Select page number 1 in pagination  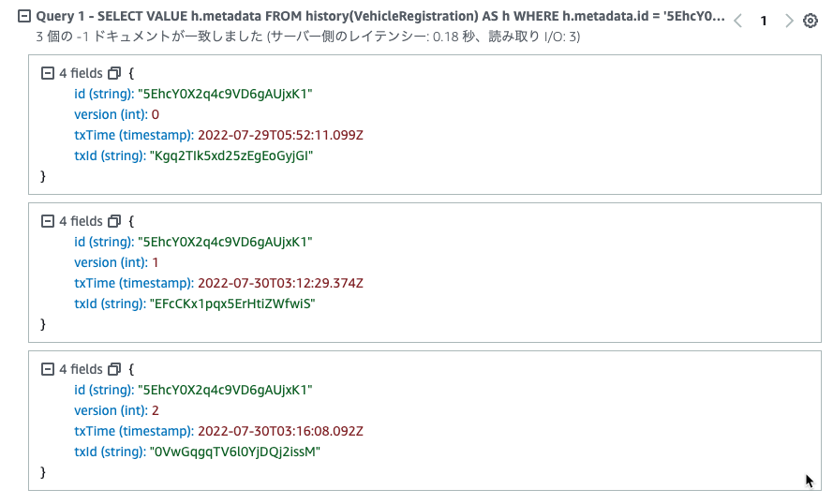[x=764, y=21]
